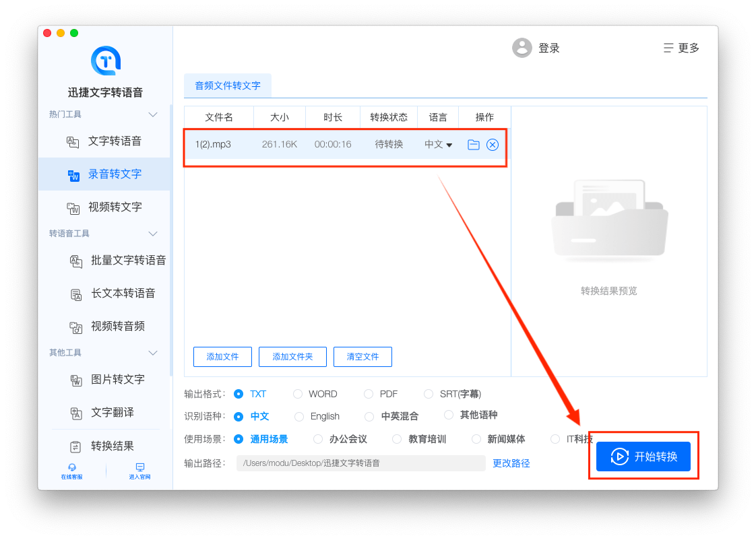This screenshot has height=540, width=756.
Task: Remove 1(2).mp3 with the circled X icon
Action: 493,145
